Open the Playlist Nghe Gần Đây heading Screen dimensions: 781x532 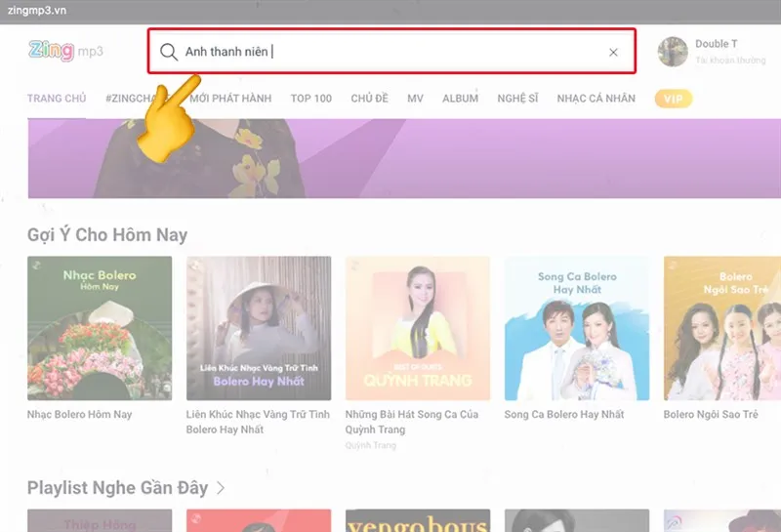[117, 488]
